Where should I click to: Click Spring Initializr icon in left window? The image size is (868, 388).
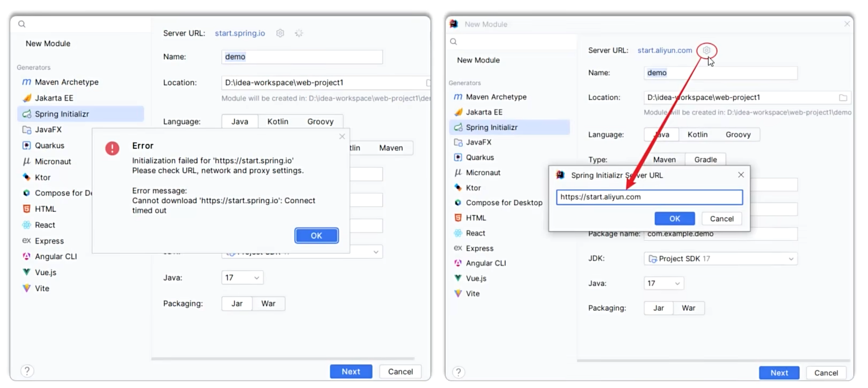tap(26, 114)
